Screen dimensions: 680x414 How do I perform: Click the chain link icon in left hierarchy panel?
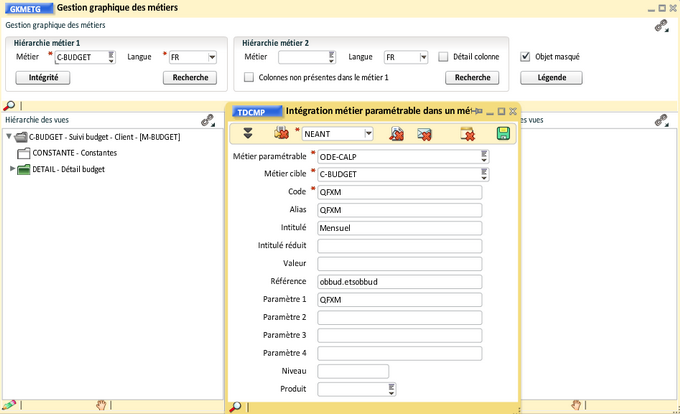[208, 120]
